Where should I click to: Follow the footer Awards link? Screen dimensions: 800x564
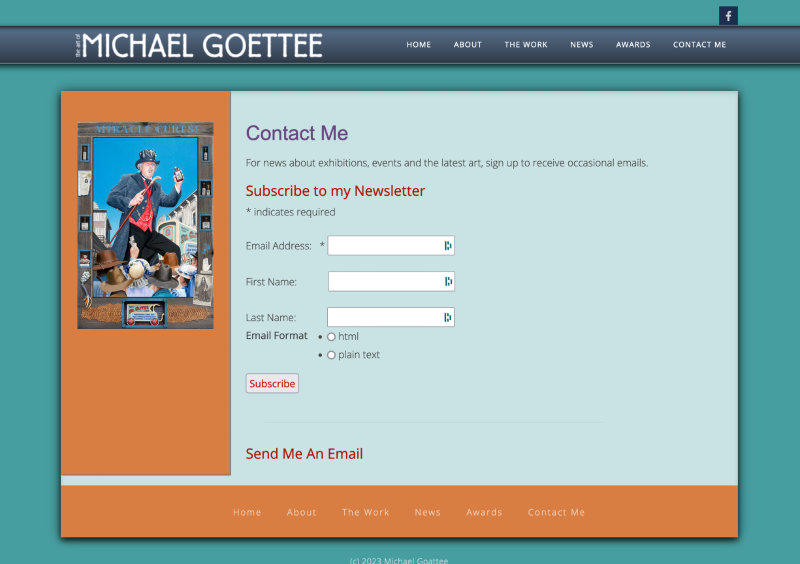[484, 512]
